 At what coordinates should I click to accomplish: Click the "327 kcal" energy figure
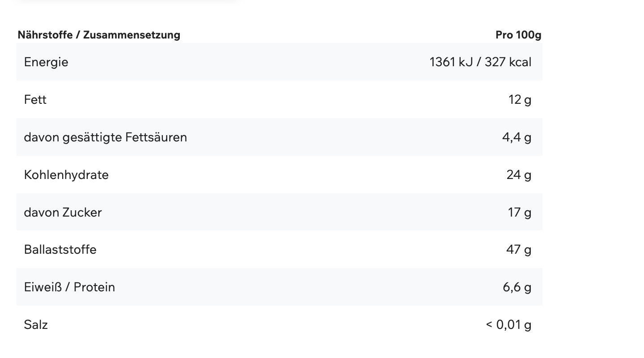tap(508, 62)
